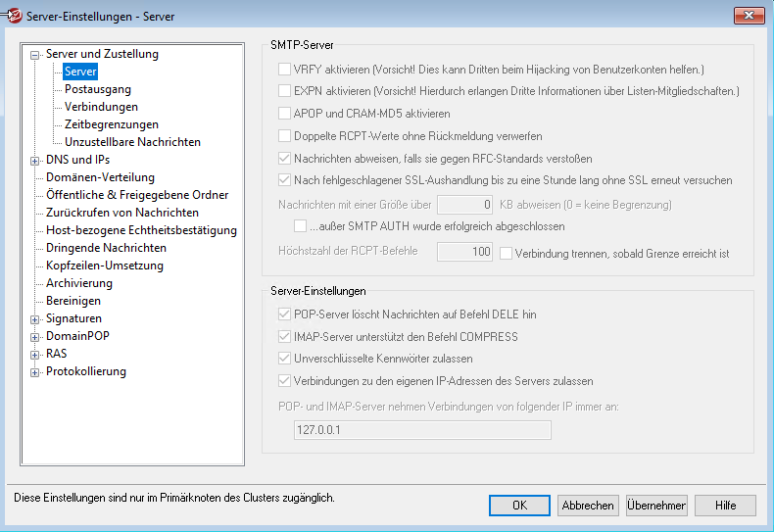Open Kopfzeilen-Umsetzung settings page

click(105, 266)
